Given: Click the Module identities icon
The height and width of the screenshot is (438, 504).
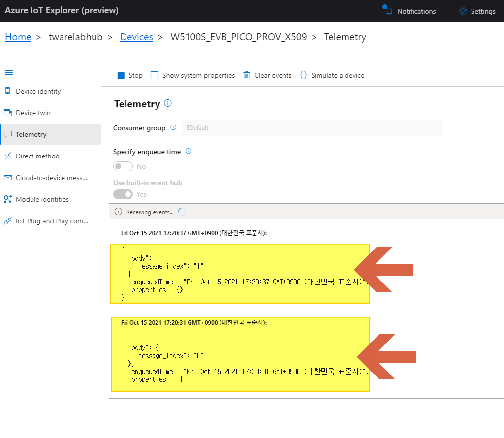Looking at the screenshot, I should (8, 199).
